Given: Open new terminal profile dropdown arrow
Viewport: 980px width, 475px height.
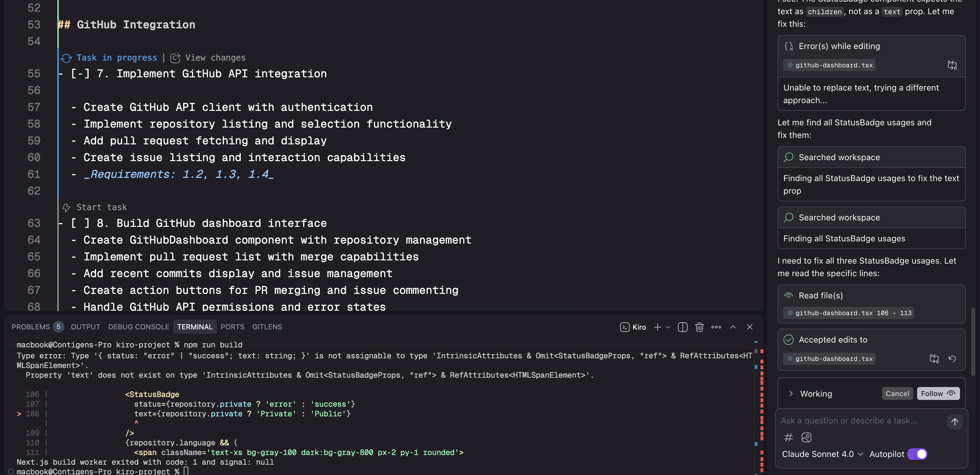Looking at the screenshot, I should pos(668,327).
